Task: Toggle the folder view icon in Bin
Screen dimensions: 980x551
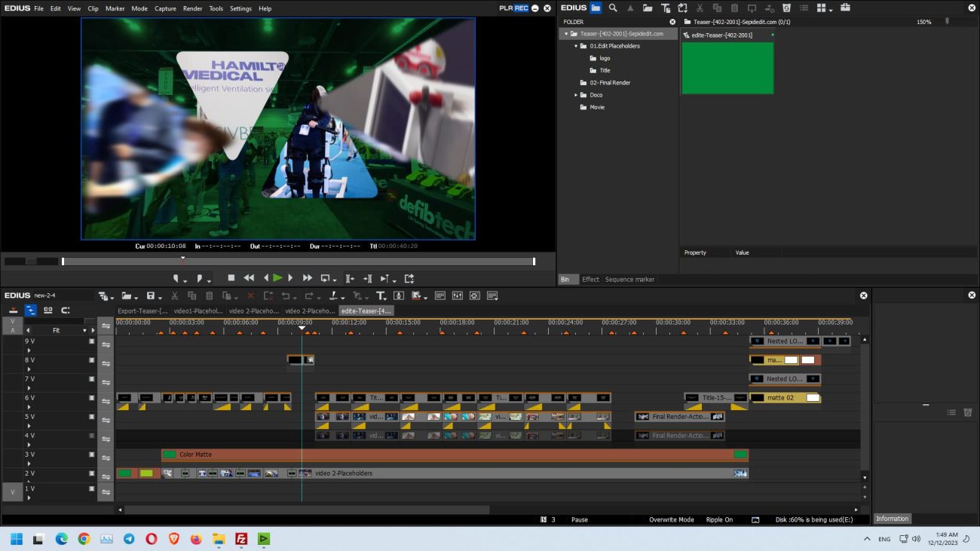Action: [596, 8]
